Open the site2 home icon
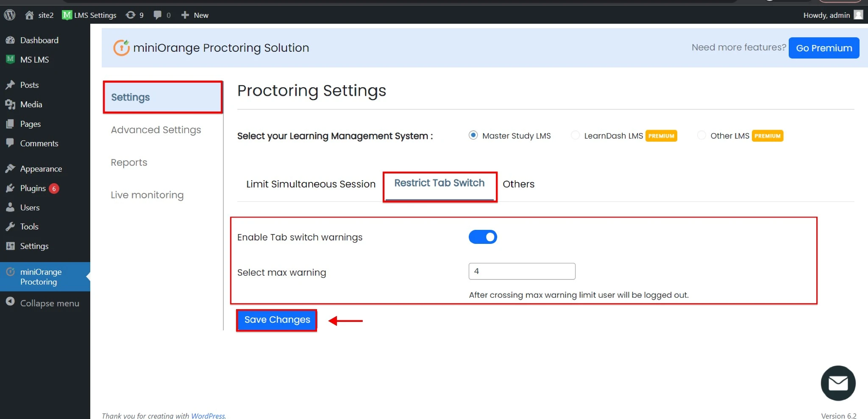The width and height of the screenshot is (868, 419). point(29,15)
